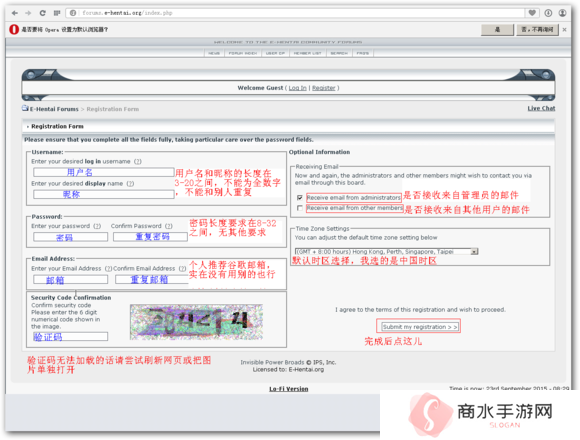Click Submit my registration button
Screen dimensions: 580x440
419,327
